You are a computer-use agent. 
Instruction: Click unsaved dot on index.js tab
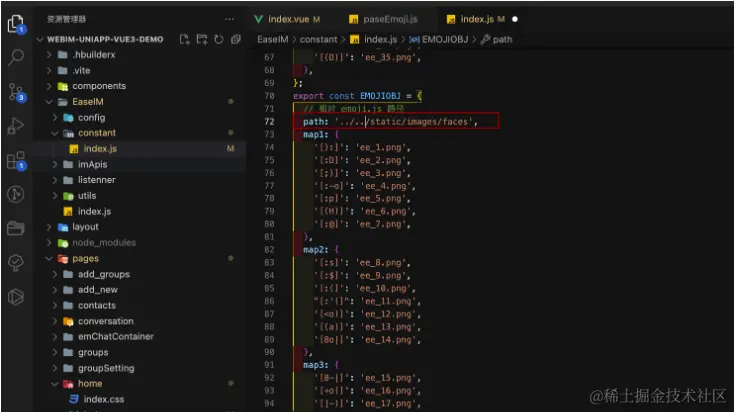(515, 19)
